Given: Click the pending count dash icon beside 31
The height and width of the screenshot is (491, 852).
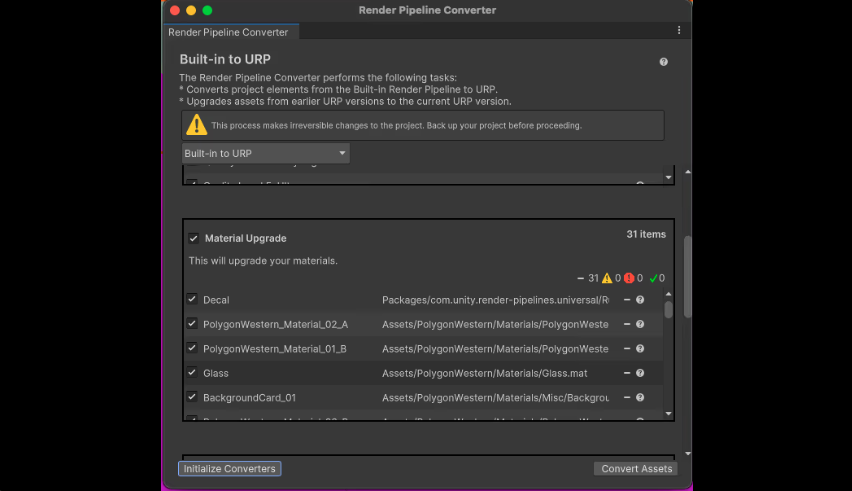Looking at the screenshot, I should click(580, 278).
